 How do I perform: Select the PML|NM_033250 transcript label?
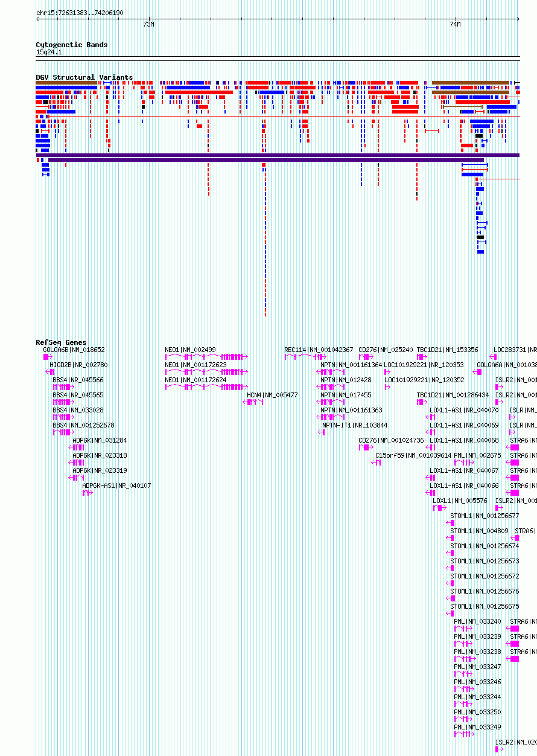tap(477, 712)
